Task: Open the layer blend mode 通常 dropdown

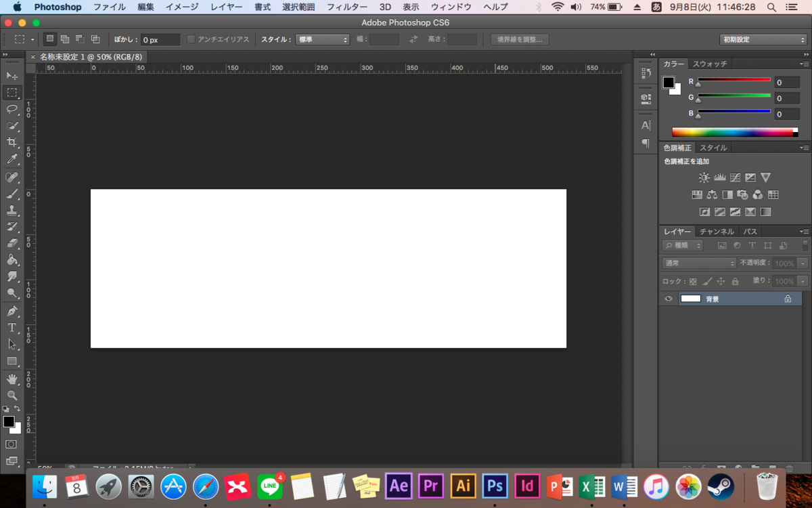Action: [x=699, y=263]
